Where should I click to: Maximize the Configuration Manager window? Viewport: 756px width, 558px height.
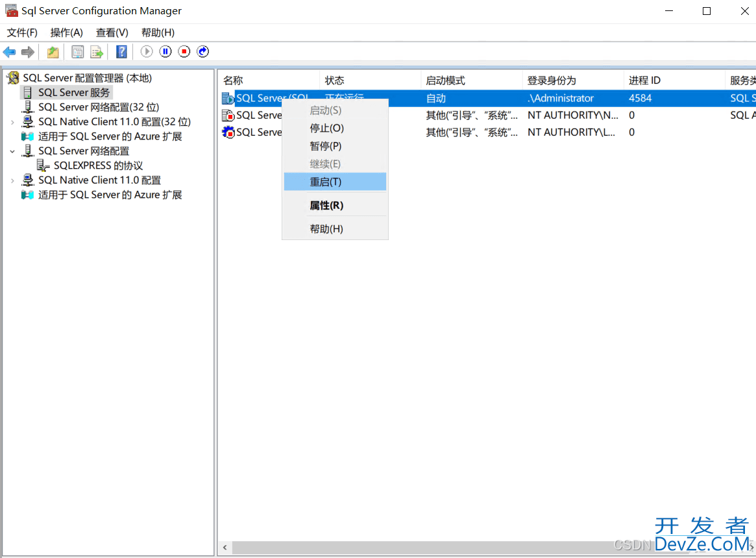[x=707, y=11]
